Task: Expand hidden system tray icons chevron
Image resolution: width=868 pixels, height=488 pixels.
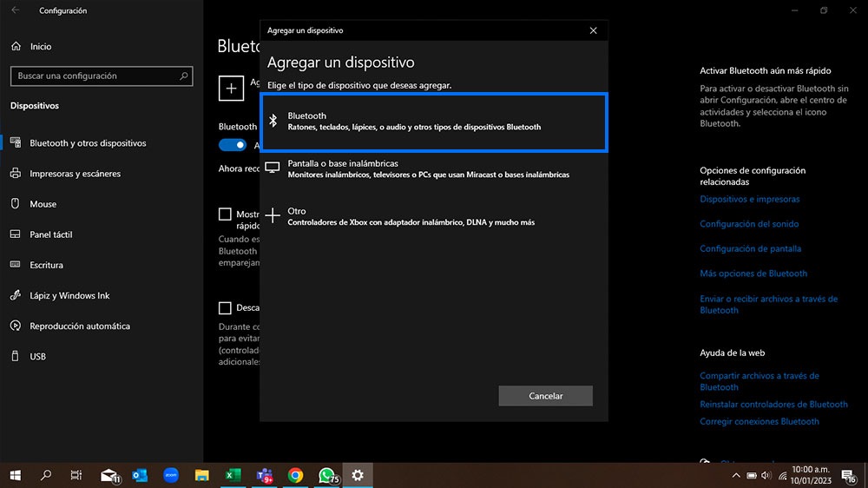Action: click(x=736, y=475)
